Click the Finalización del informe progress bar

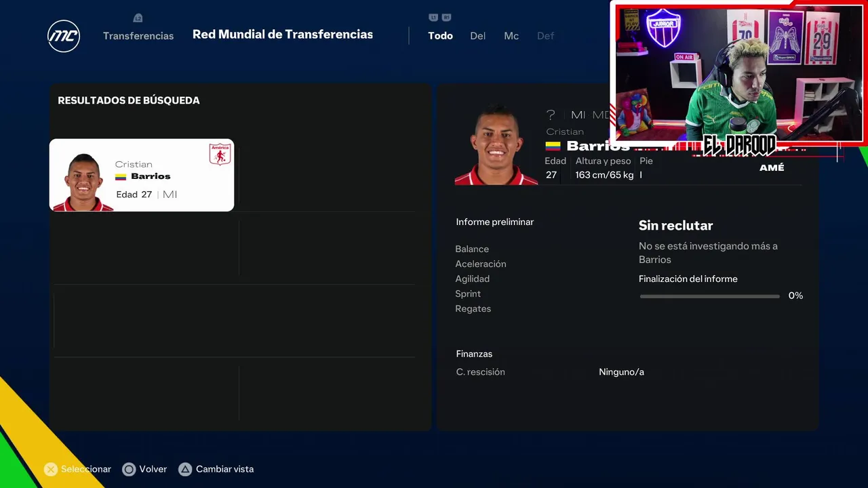tap(710, 296)
